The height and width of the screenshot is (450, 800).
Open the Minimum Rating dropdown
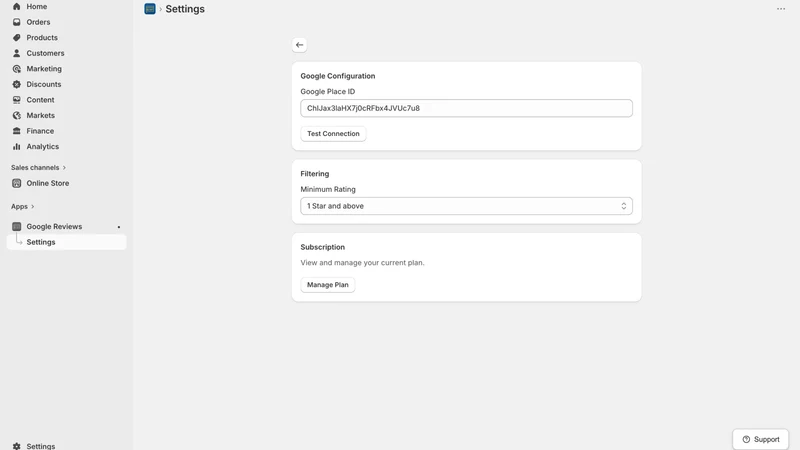pyautogui.click(x=466, y=206)
